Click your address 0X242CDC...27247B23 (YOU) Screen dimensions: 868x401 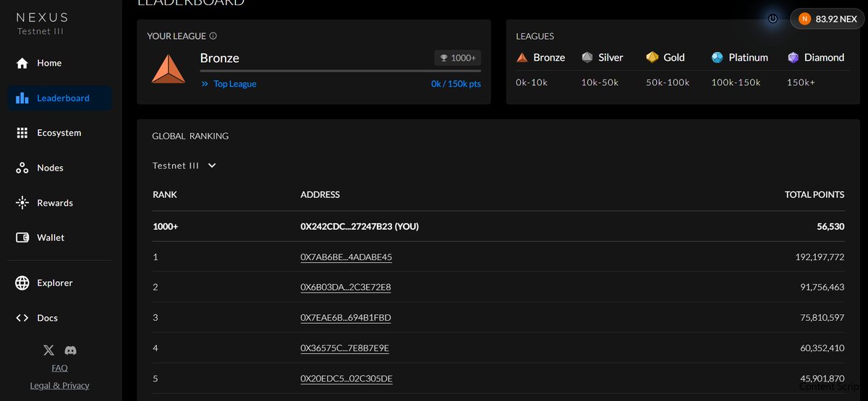coord(359,226)
